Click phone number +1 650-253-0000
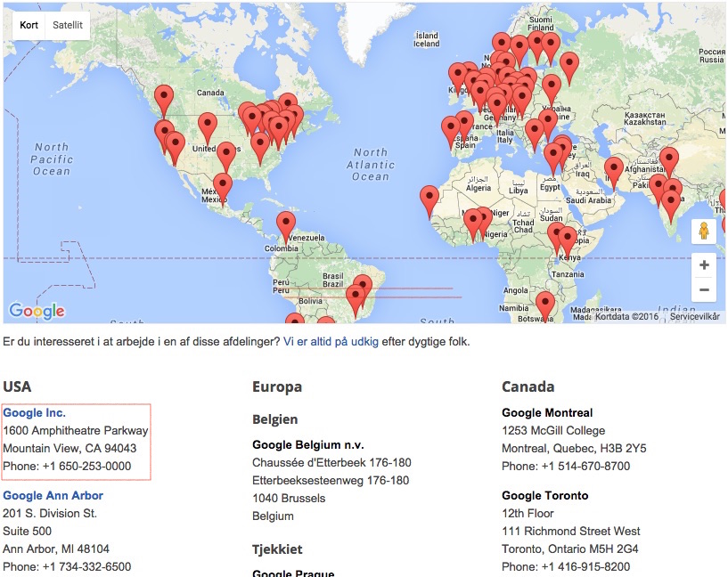This screenshot has height=577, width=728. tap(86, 466)
